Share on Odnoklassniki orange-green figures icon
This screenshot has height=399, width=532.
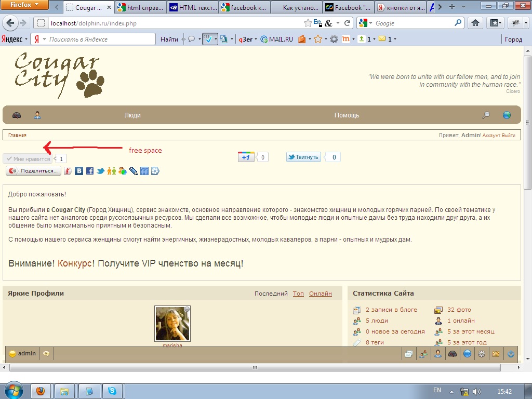[x=111, y=171]
